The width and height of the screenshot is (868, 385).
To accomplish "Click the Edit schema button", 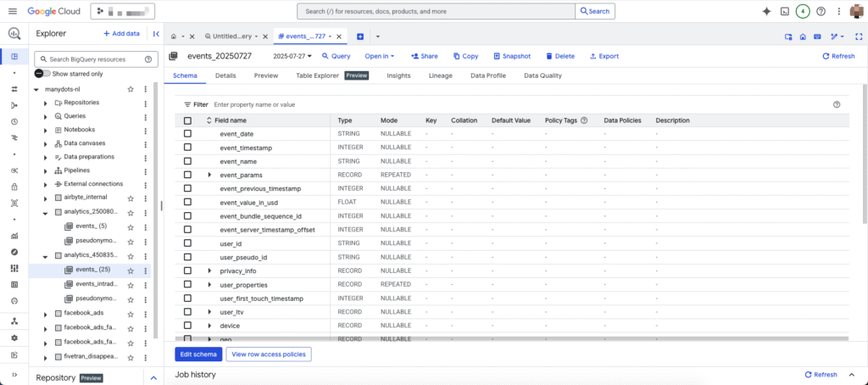I will [198, 354].
